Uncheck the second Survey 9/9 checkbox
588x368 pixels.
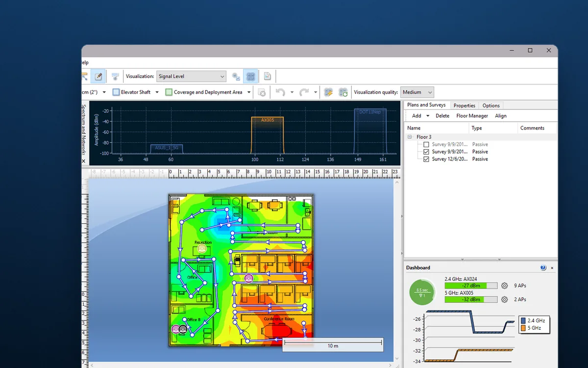coord(426,152)
